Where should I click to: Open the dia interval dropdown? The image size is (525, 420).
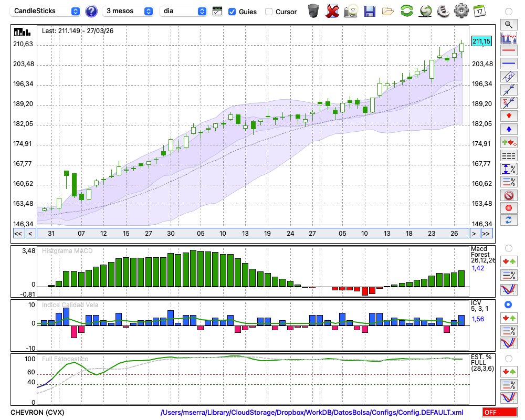[x=183, y=11]
